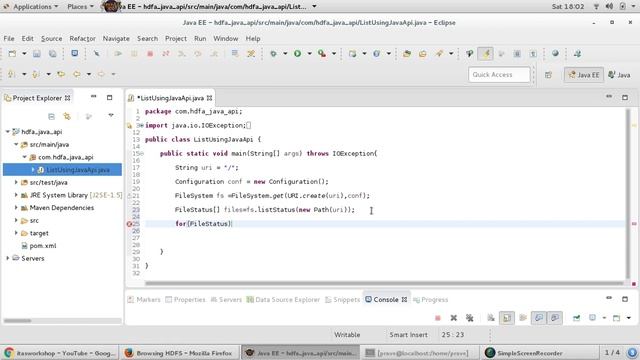640x360 pixels.
Task: Collapse main method fold on line 15
Action: click(x=142, y=153)
